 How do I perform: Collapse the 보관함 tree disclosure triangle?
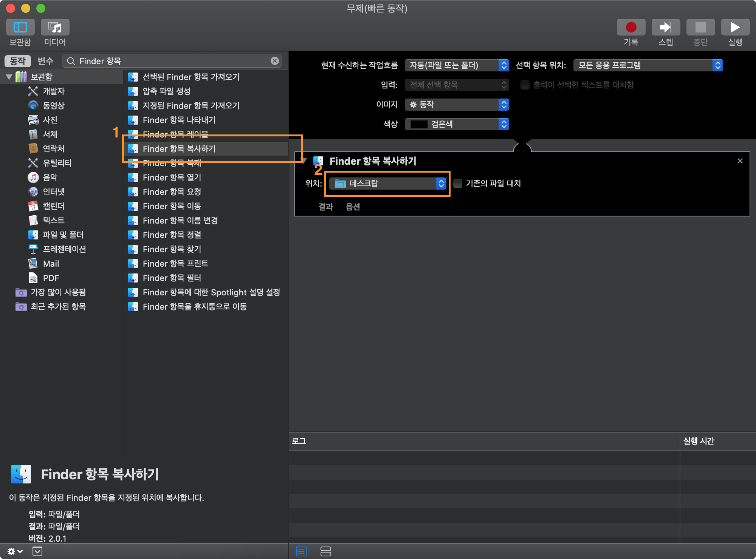(x=9, y=77)
